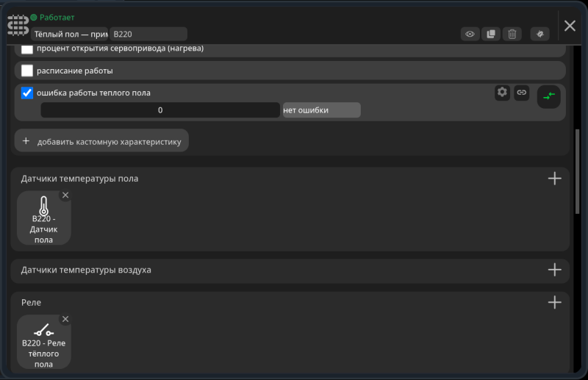
Task: Open debug with the bug icon
Action: tap(540, 34)
